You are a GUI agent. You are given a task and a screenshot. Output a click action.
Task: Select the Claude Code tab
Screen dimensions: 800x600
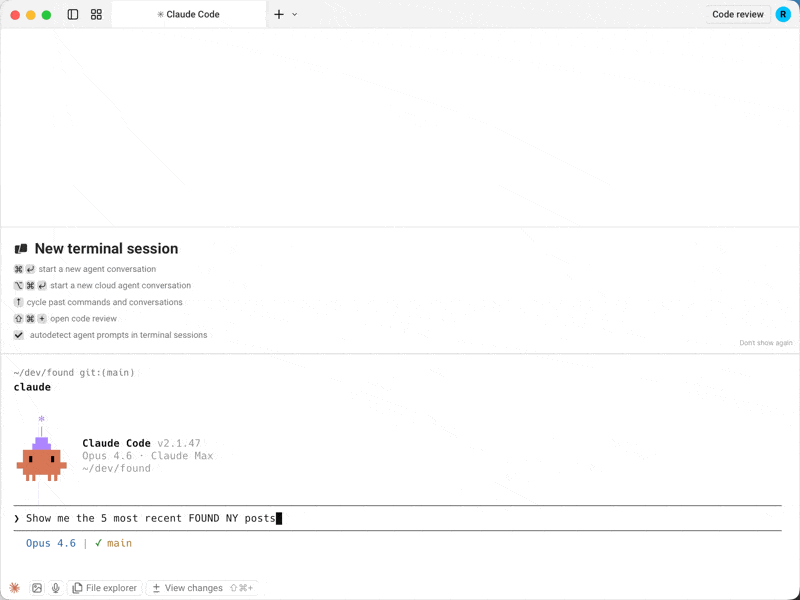tap(188, 14)
